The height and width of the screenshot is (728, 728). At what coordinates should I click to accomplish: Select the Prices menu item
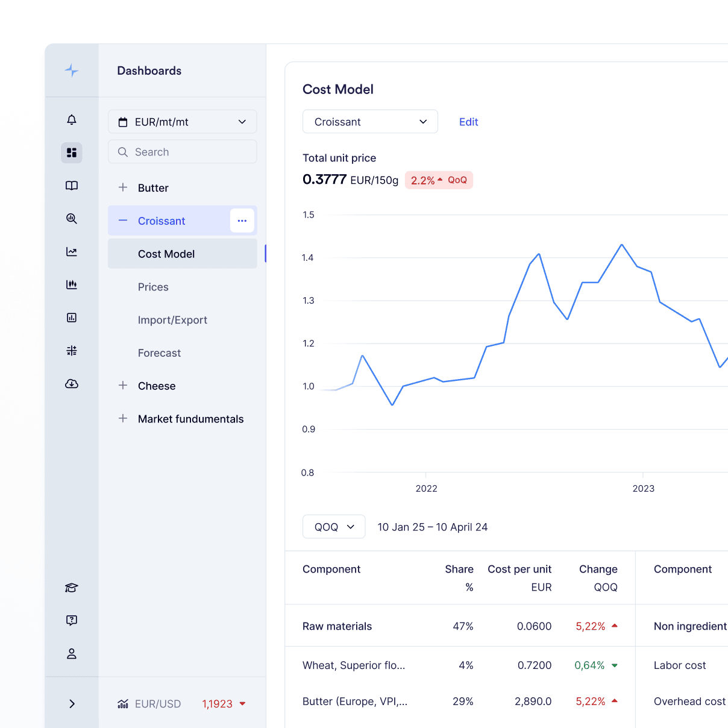pos(153,287)
